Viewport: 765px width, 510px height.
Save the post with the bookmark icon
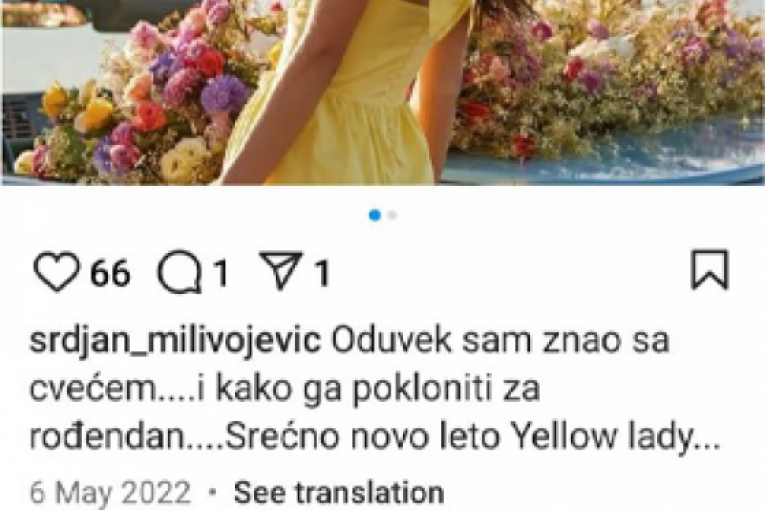(710, 270)
